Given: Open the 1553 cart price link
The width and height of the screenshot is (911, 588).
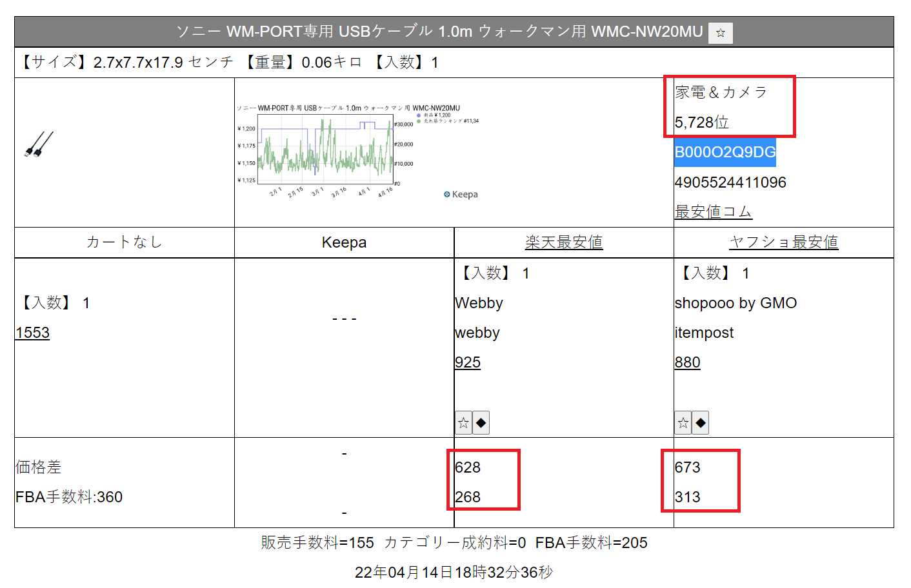Looking at the screenshot, I should (x=33, y=333).
